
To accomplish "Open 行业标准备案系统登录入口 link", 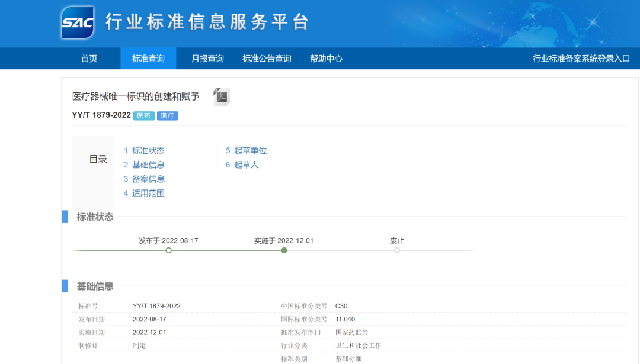I will 581,59.
